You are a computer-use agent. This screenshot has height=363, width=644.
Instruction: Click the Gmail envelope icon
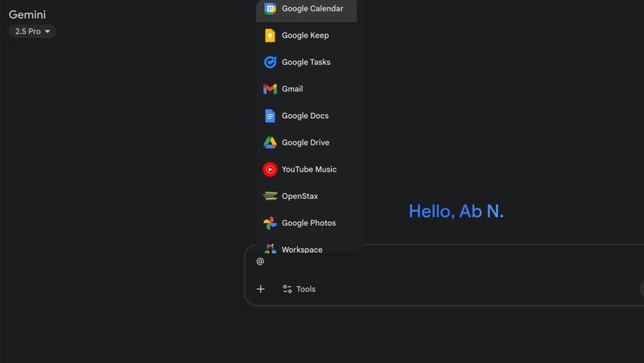(270, 89)
